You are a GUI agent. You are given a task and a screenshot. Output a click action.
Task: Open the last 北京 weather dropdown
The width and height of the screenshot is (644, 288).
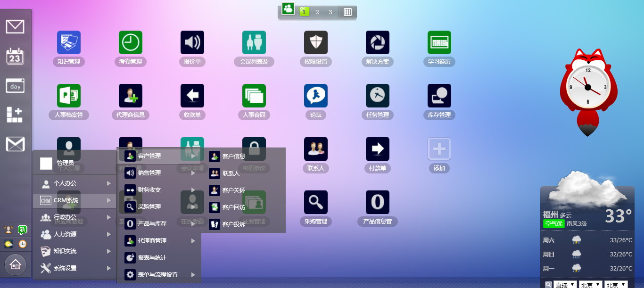pos(616,285)
